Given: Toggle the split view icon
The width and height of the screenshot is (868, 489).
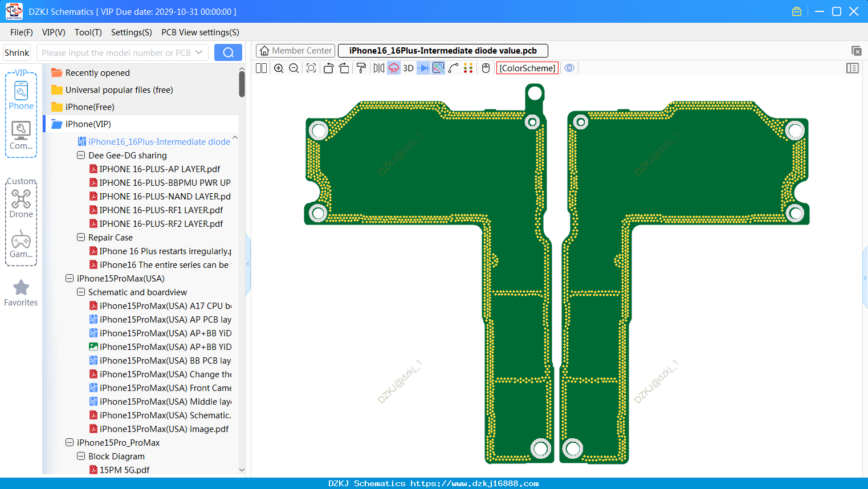Looking at the screenshot, I should pyautogui.click(x=261, y=68).
